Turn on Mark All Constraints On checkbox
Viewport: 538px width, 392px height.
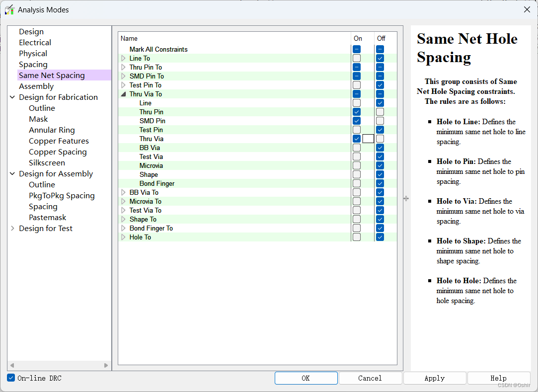pyautogui.click(x=357, y=49)
